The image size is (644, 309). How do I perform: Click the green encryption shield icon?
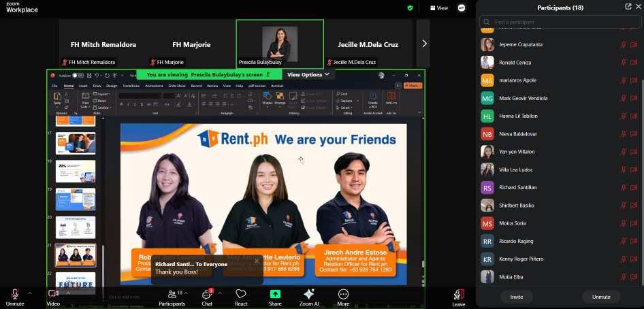click(410, 7)
